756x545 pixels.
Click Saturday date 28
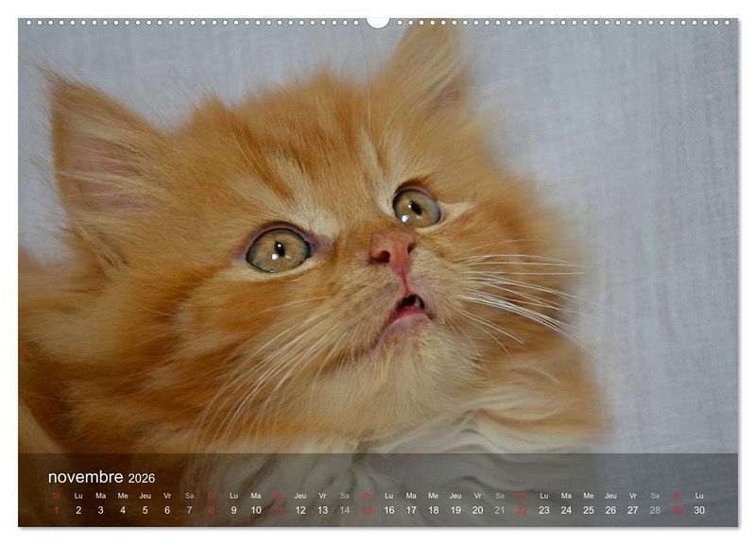tap(655, 510)
